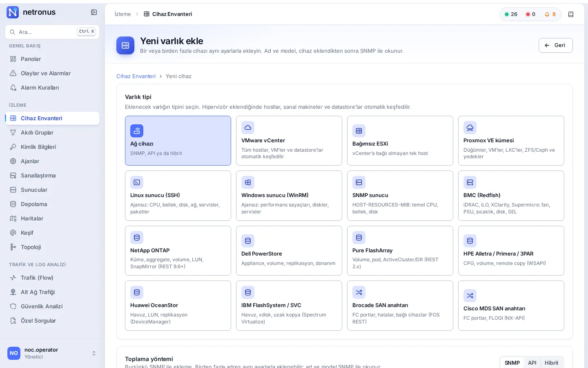Switch collection method to Hibrit tab
This screenshot has height=368, width=588.
coord(551,363)
